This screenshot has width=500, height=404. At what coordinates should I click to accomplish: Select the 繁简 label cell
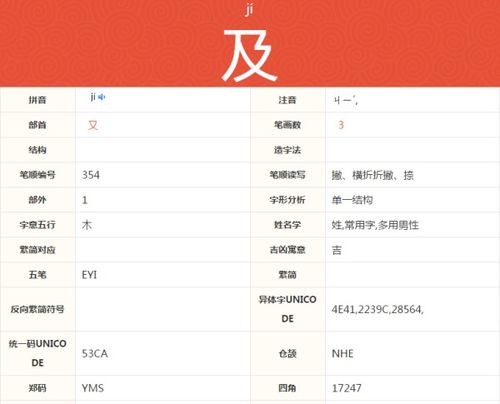pyautogui.click(x=287, y=275)
